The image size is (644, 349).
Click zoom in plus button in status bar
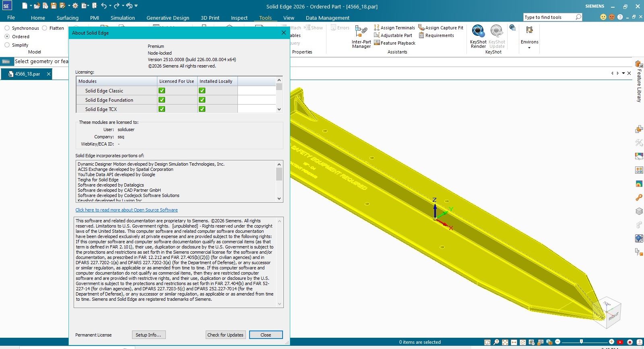pos(611,342)
